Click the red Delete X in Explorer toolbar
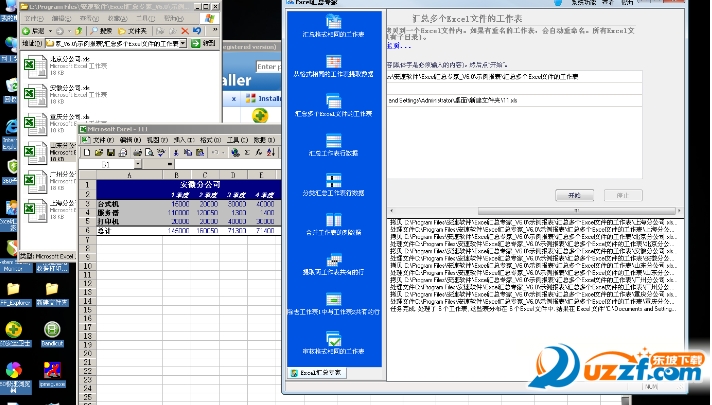This screenshot has width=712, height=405. [184, 31]
